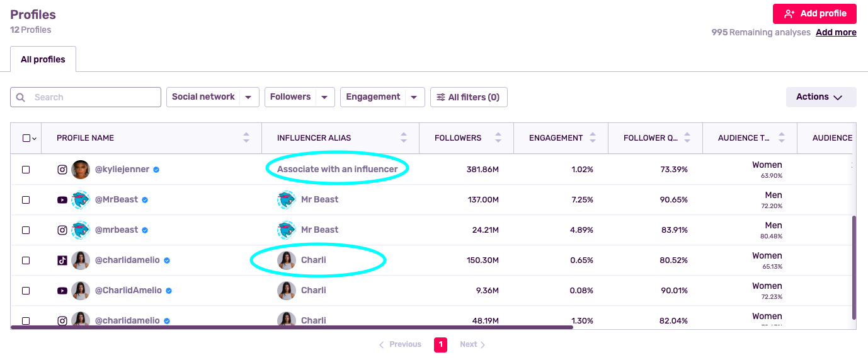868x362 pixels.
Task: Select the All profiles tab
Action: tap(43, 59)
